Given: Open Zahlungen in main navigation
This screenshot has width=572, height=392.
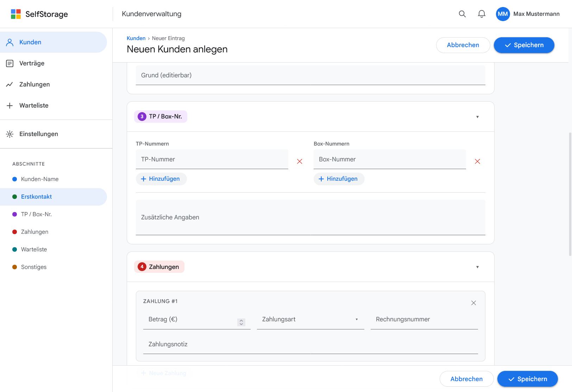Looking at the screenshot, I should point(54,84).
